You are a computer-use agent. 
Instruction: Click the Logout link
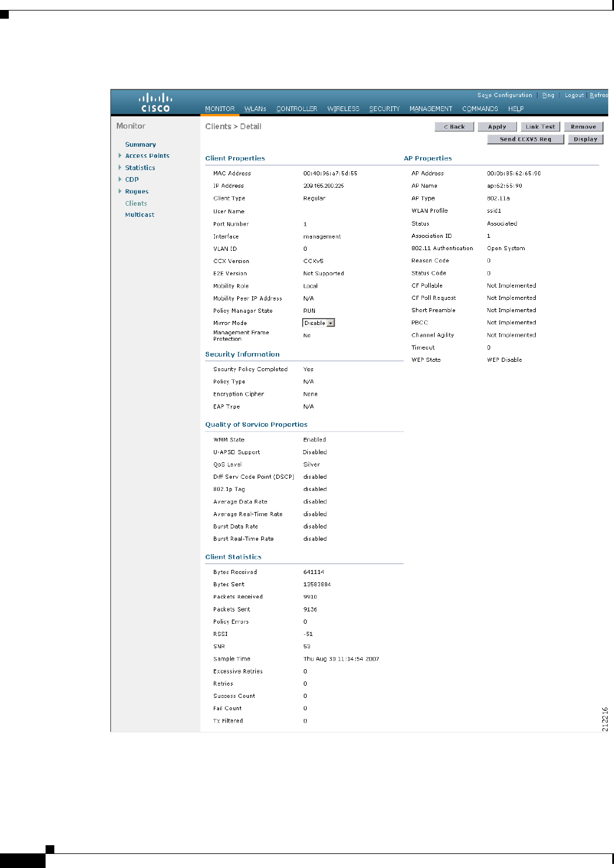coord(574,95)
